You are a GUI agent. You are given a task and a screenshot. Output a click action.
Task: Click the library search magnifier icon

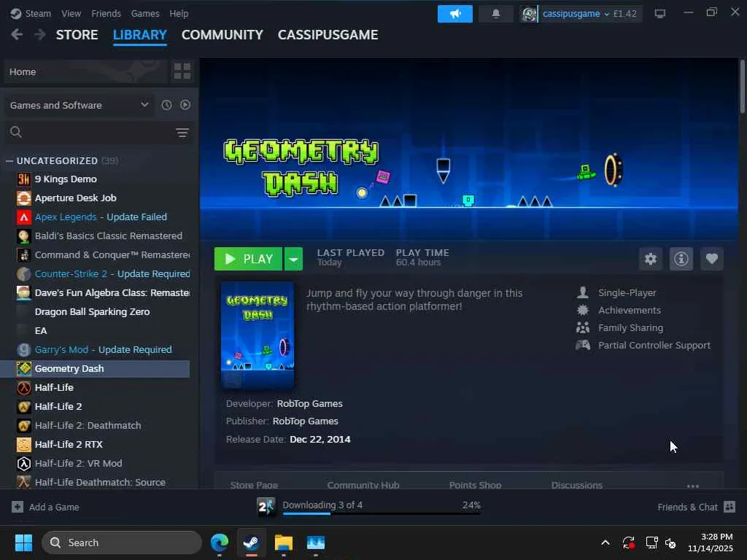[16, 132]
